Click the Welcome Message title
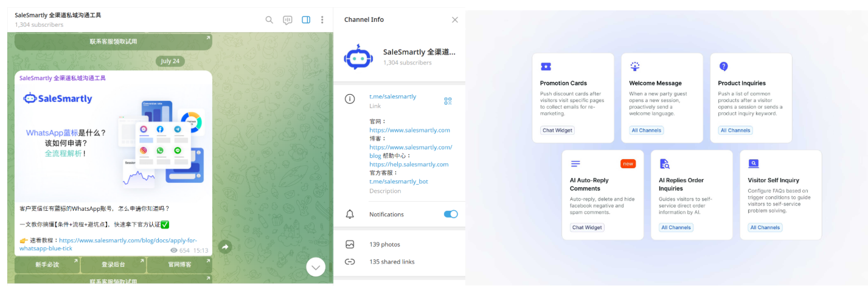 (655, 83)
